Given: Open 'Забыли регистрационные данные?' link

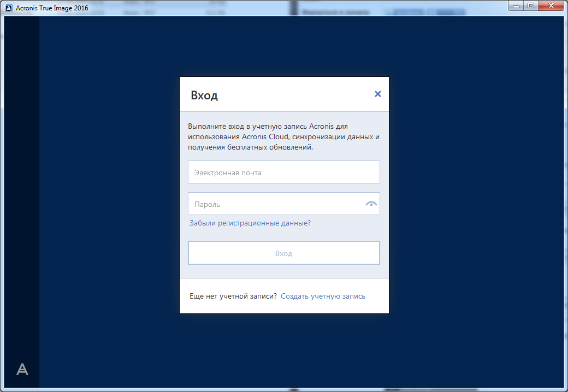Looking at the screenshot, I should pos(250,223).
